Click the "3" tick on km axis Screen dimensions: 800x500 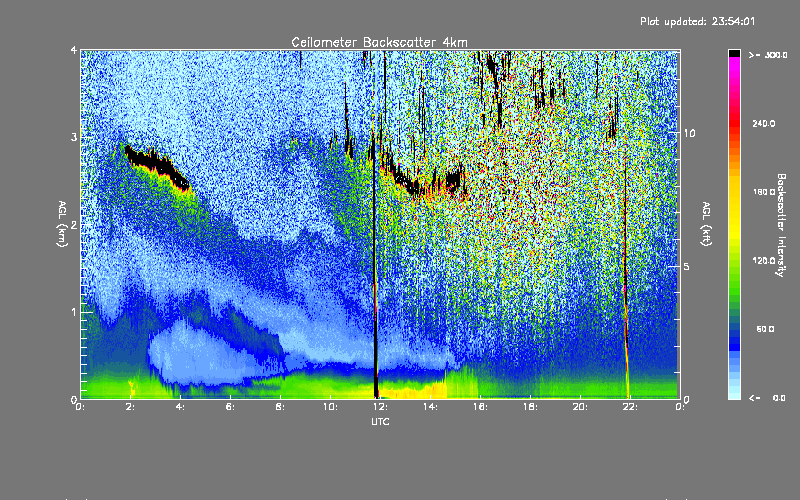74,137
